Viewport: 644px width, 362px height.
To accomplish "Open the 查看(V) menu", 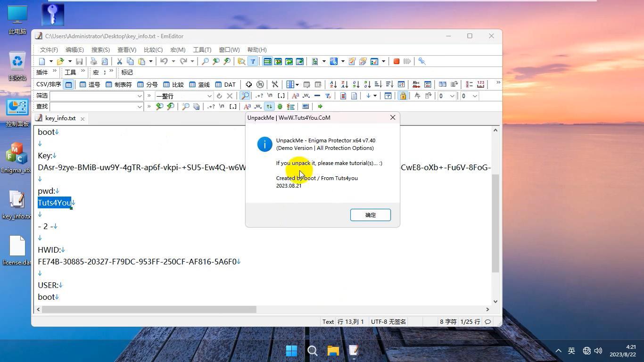I will 127,49.
